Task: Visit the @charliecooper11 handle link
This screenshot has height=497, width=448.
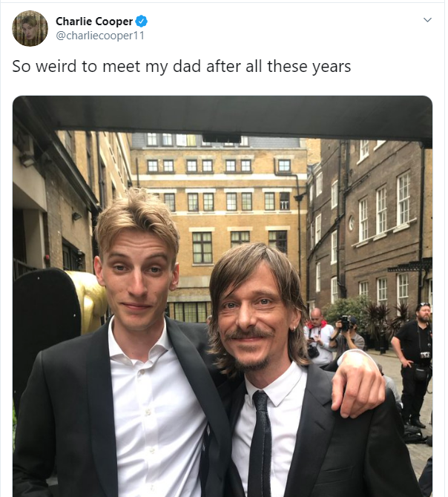Action: click(x=100, y=35)
